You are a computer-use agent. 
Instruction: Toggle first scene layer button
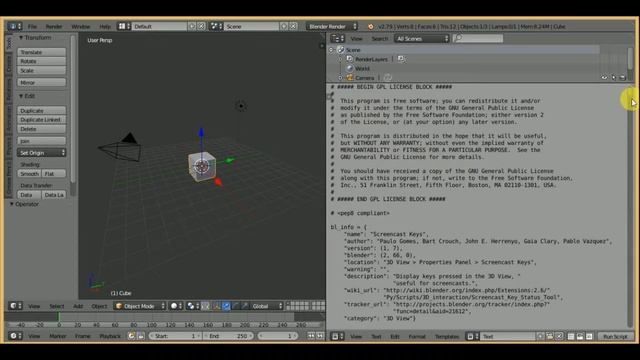click(288, 304)
